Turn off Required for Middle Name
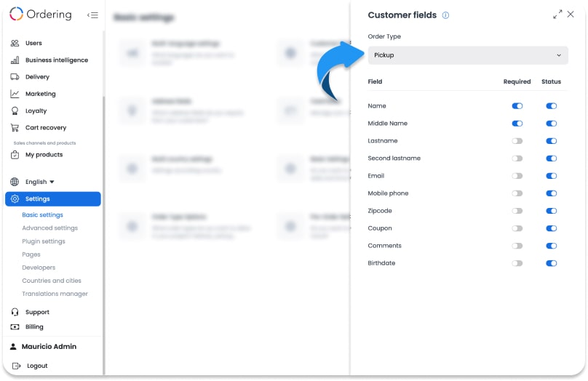The image size is (588, 381). tap(517, 124)
